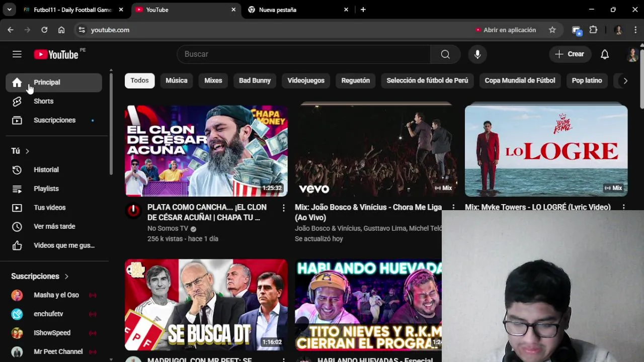The image size is (644, 362).
Task: Close the YouTube browser tab
Action: pos(233,10)
